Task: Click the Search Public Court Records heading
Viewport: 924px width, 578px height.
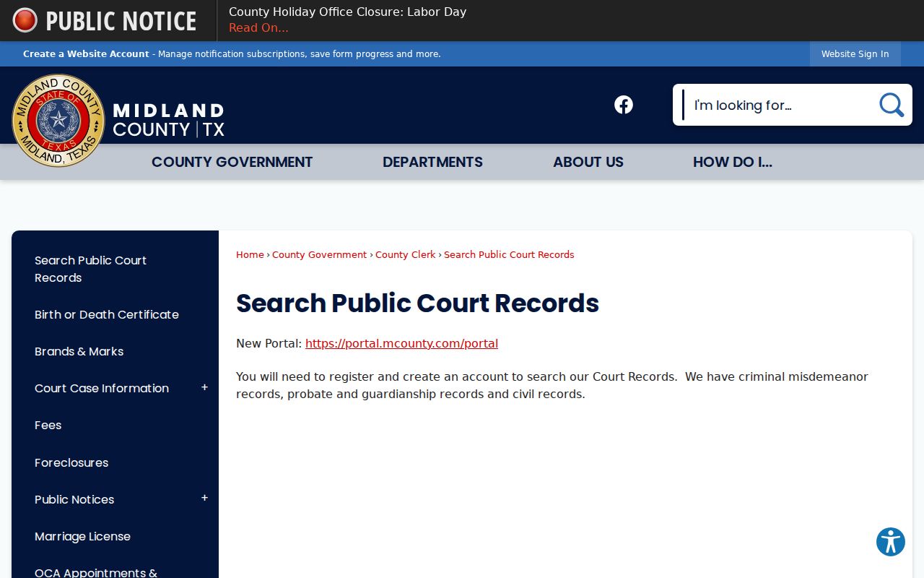Action: [417, 303]
